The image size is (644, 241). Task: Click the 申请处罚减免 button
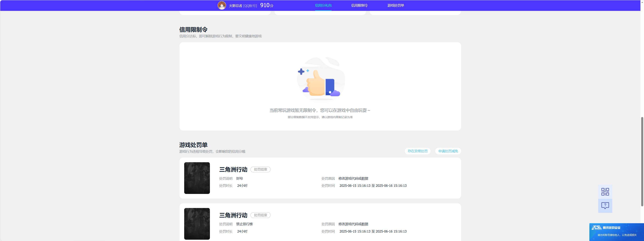(x=448, y=151)
